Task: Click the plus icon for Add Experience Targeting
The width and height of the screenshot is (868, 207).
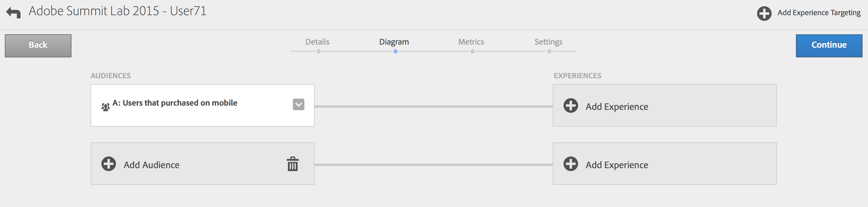Action: pos(764,14)
